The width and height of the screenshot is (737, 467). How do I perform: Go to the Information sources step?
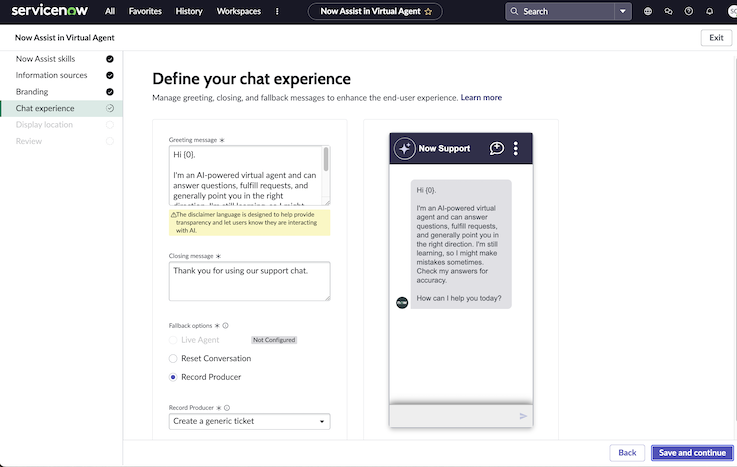point(51,75)
